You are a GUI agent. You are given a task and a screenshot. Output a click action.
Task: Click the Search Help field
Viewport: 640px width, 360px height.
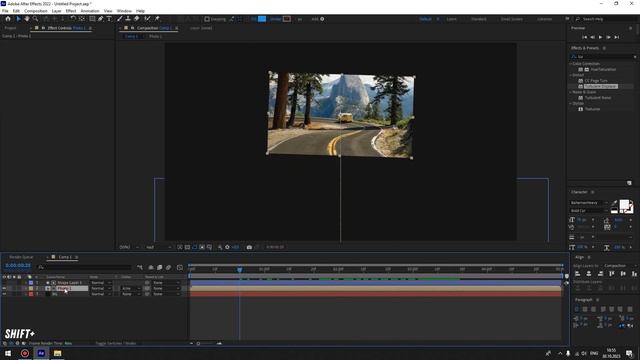point(606,19)
